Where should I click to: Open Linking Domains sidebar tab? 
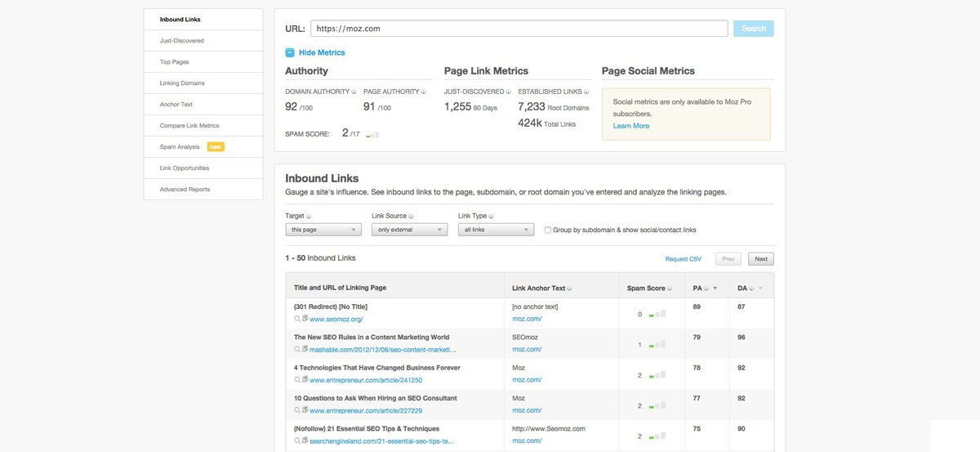(203, 83)
